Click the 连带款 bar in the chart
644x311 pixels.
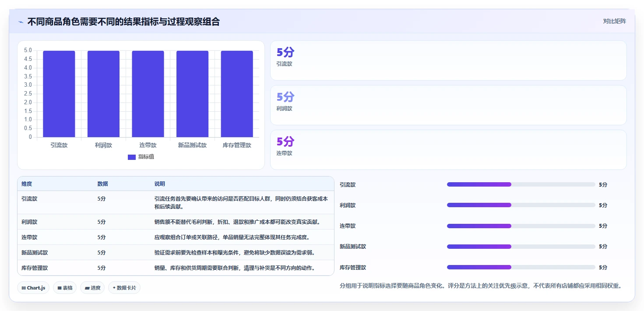tap(148, 94)
